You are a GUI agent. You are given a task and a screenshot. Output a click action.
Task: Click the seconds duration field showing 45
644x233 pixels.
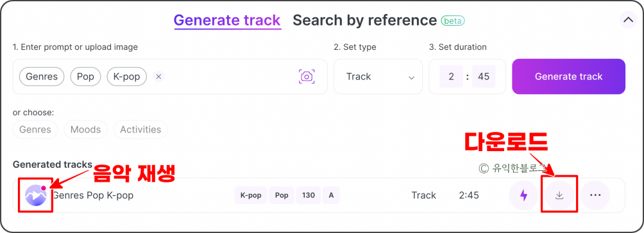pyautogui.click(x=484, y=77)
